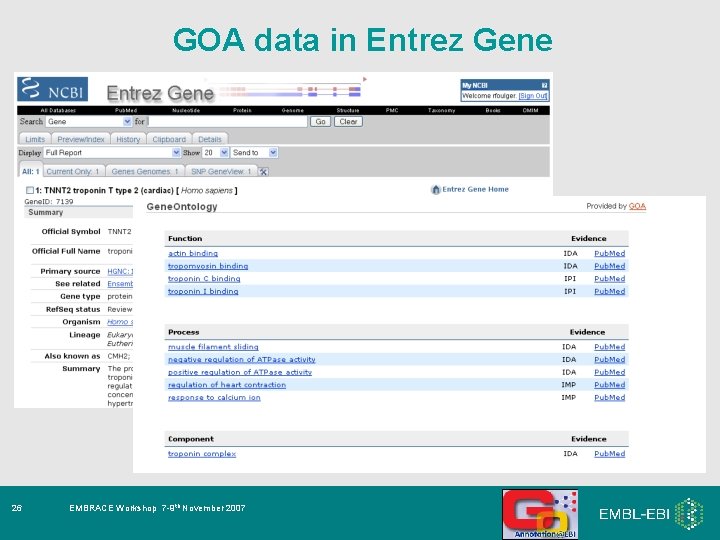The height and width of the screenshot is (540, 720).
Task: Select the Preview/Index tab
Action: coord(81,139)
